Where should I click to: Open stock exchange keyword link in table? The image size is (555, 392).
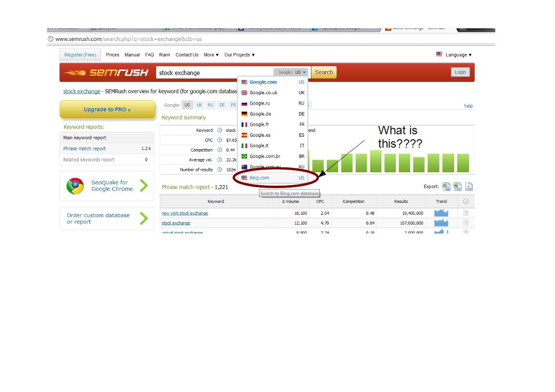point(176,223)
